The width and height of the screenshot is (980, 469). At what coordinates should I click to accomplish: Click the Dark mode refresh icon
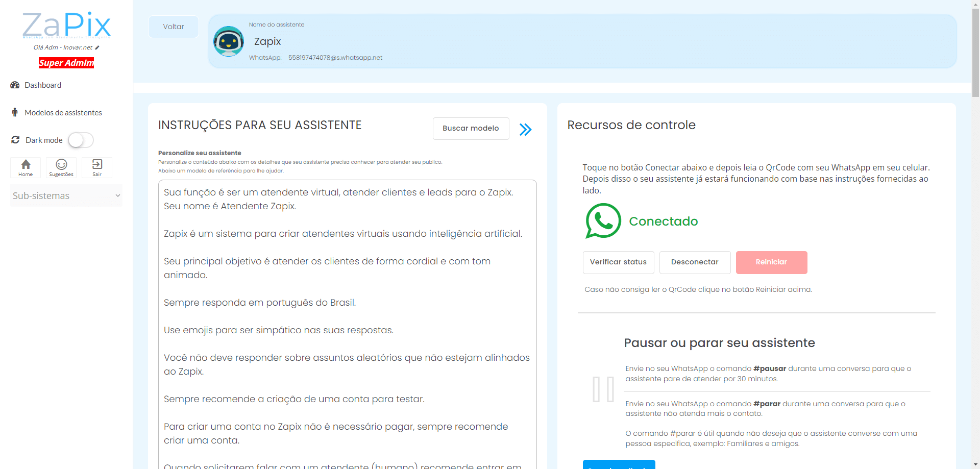coord(15,140)
